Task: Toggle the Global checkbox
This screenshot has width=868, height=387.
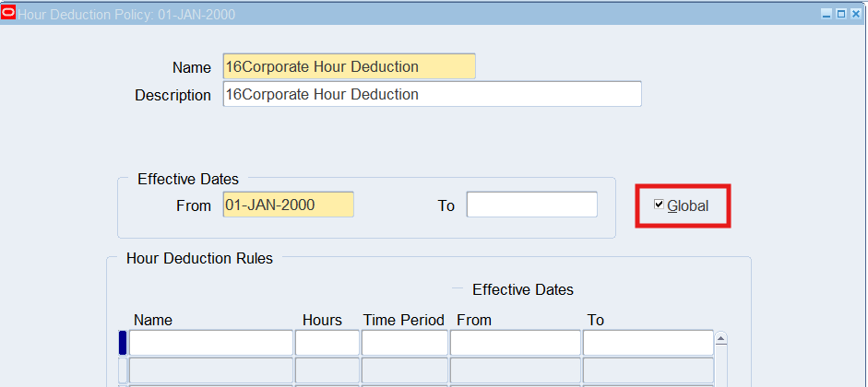Action: pos(659,205)
